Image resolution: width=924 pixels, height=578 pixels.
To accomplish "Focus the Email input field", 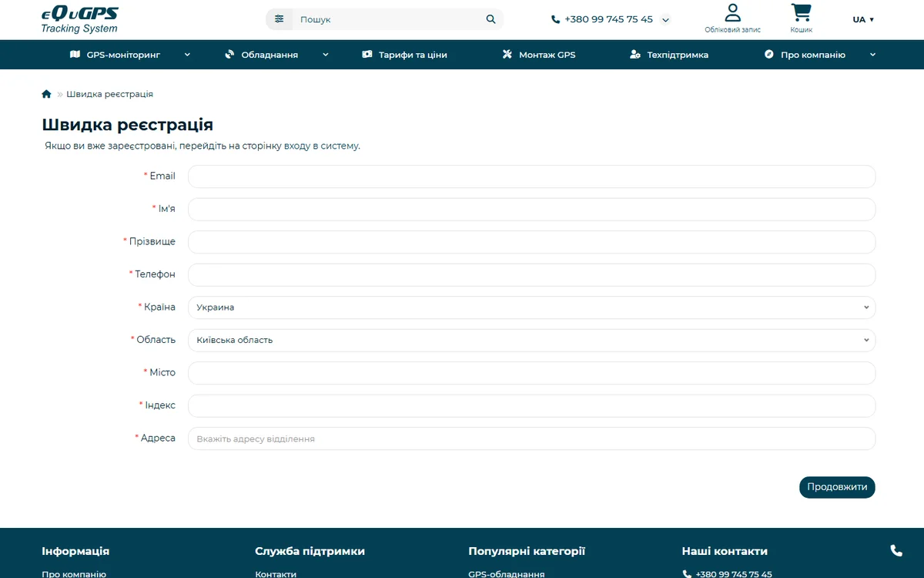I will tap(531, 176).
